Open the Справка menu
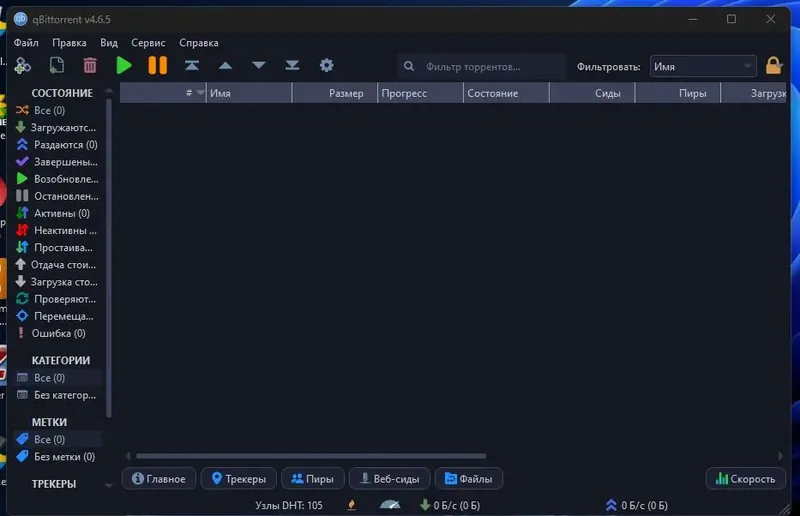This screenshot has height=516, width=800. point(198,43)
